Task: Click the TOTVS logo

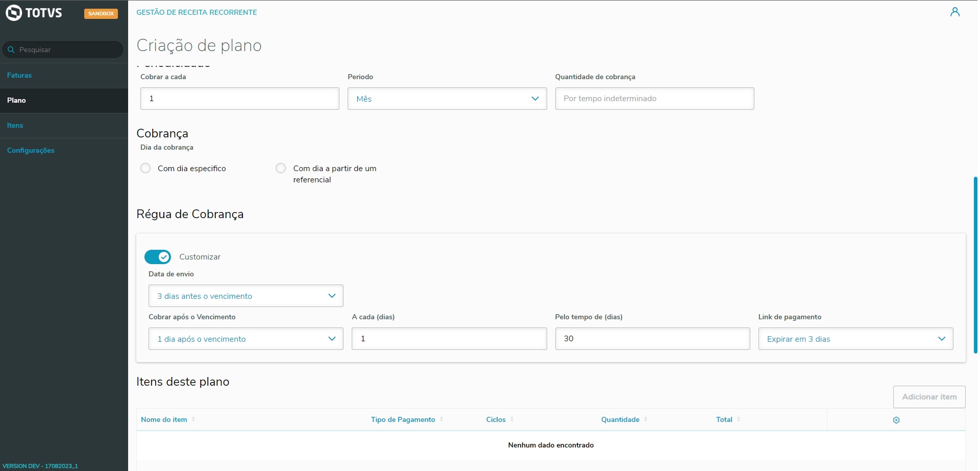Action: point(34,13)
